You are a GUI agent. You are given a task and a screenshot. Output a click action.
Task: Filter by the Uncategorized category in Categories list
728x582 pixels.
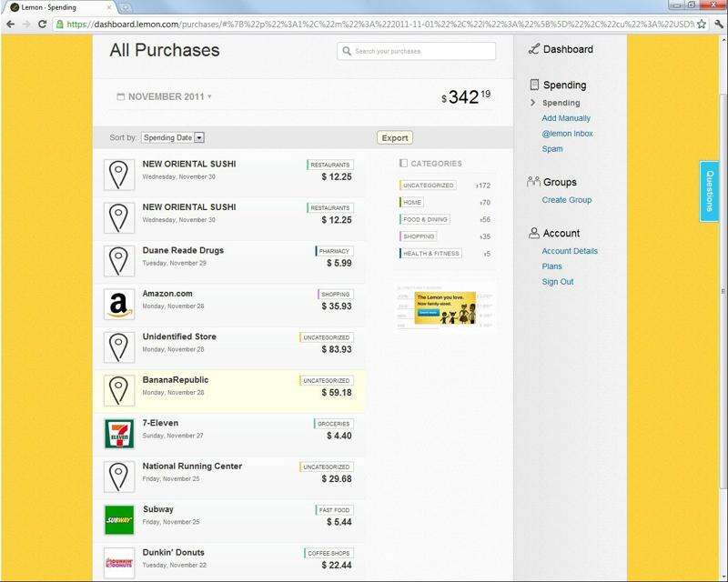pos(428,186)
